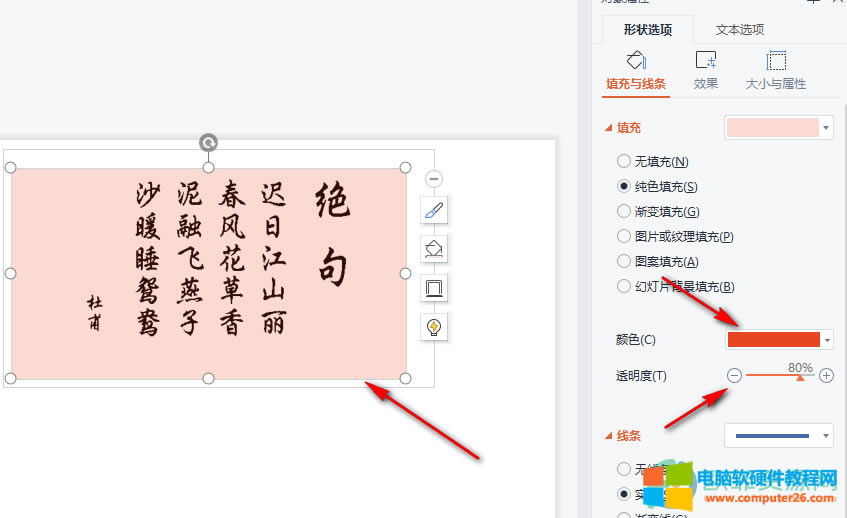Click the shape outline quick-tool icon
The image size is (847, 518).
coord(434,288)
